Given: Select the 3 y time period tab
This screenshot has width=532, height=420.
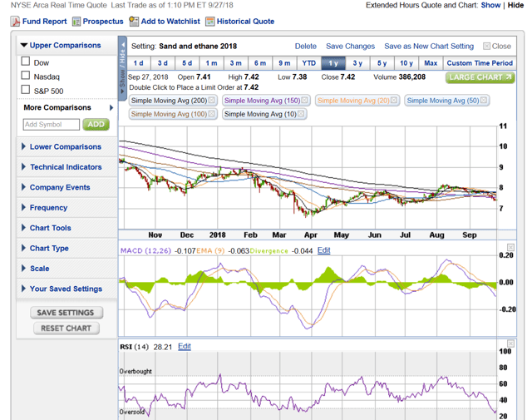Looking at the screenshot, I should tap(357, 63).
